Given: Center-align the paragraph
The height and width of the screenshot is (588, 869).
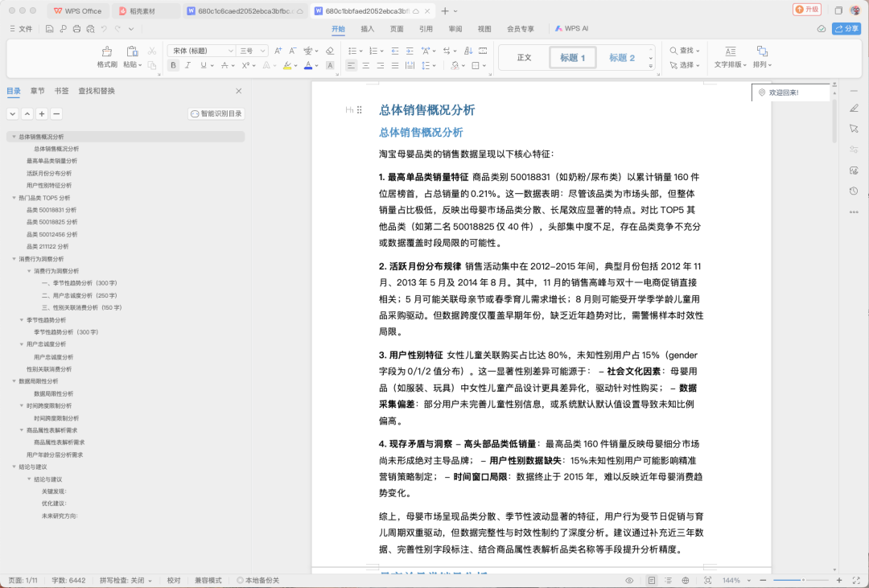Looking at the screenshot, I should 366,65.
